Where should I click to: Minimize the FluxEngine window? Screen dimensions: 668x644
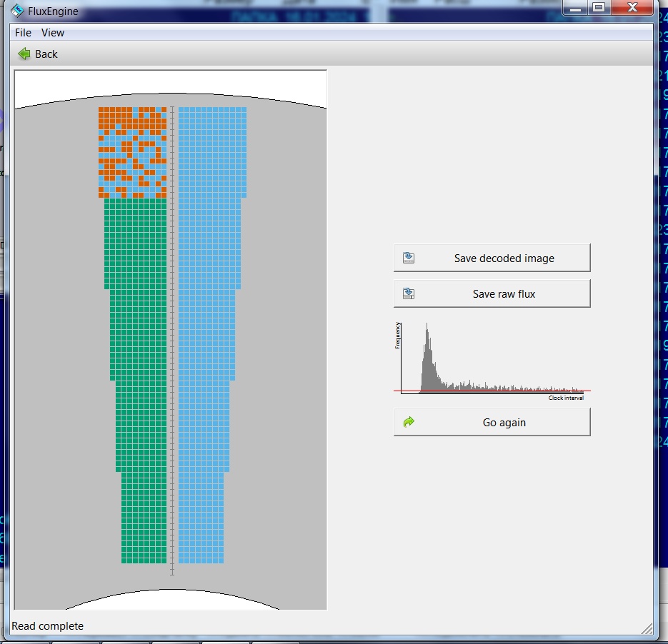click(x=575, y=8)
